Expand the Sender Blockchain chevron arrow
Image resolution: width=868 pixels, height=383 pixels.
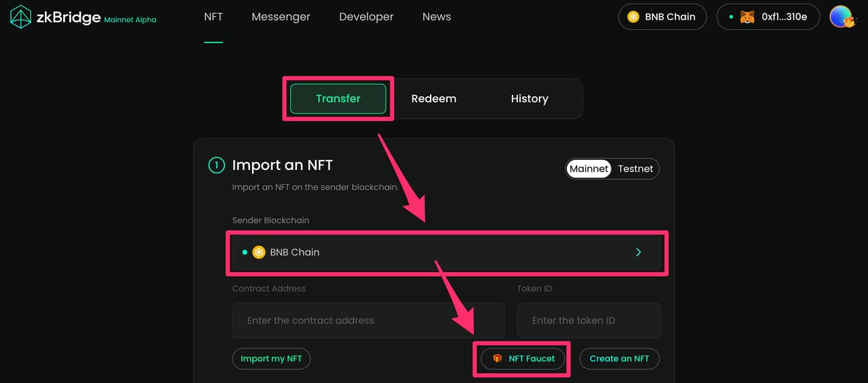tap(638, 253)
